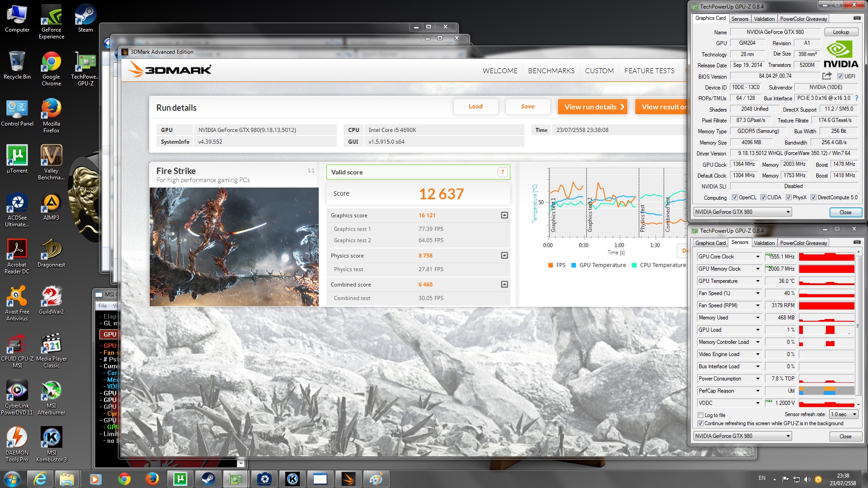The image size is (868, 488).
Task: Click the GPU-Z sensors panel vertical scrollbar
Action: tap(858, 325)
